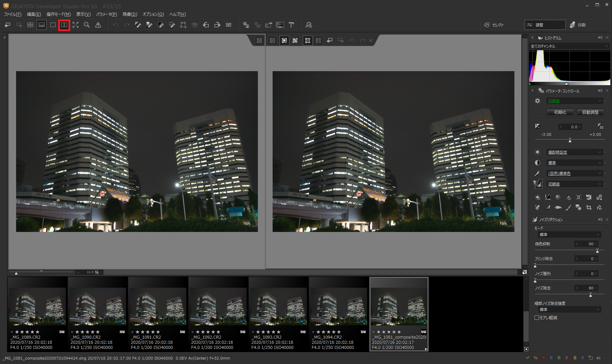
Task: Move to the previous image with arrow icon
Action: pos(8,25)
